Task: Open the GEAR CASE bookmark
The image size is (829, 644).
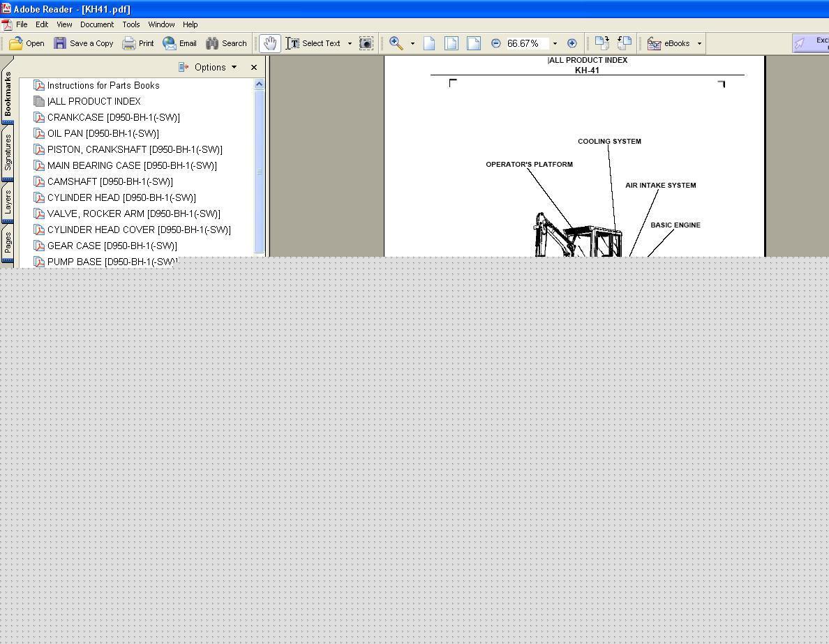Action: pyautogui.click(x=112, y=246)
